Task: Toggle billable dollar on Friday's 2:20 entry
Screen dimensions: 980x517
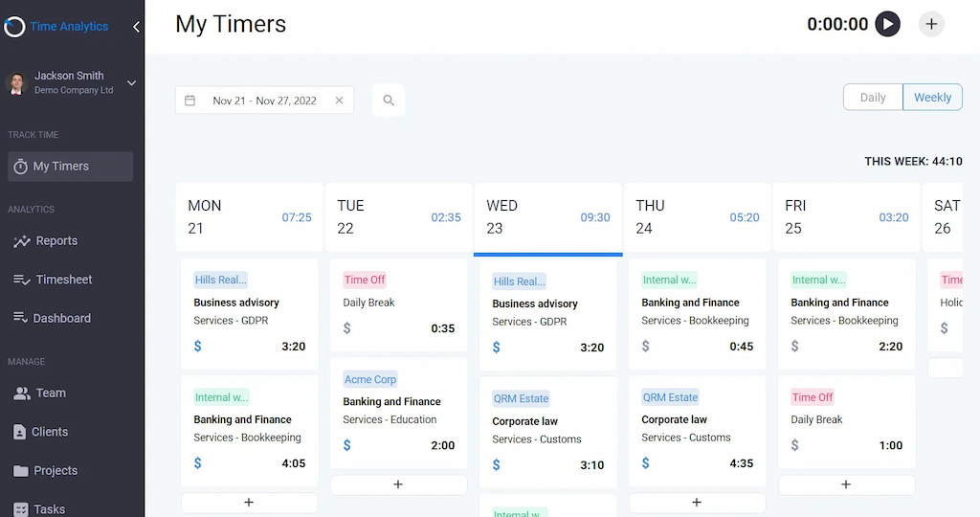Action: click(795, 346)
